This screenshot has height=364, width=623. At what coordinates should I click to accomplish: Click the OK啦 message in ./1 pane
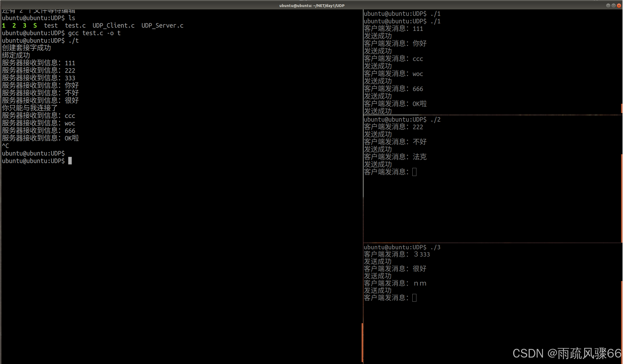pyautogui.click(x=419, y=104)
